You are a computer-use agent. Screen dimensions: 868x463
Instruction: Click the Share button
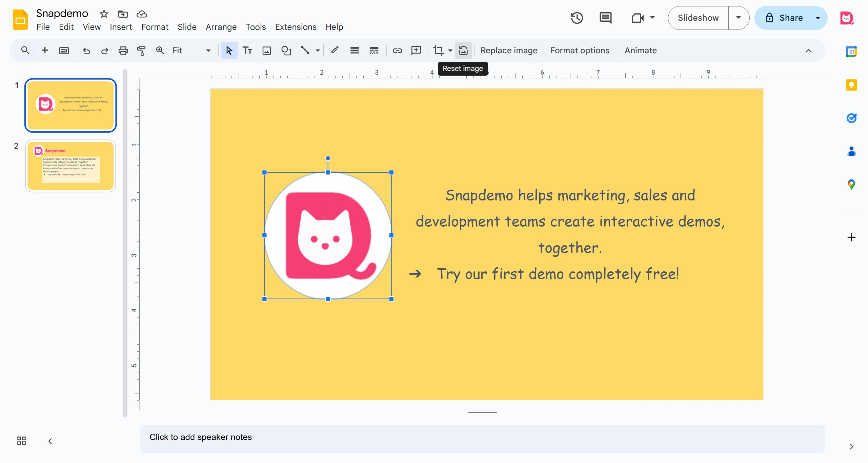coord(782,18)
